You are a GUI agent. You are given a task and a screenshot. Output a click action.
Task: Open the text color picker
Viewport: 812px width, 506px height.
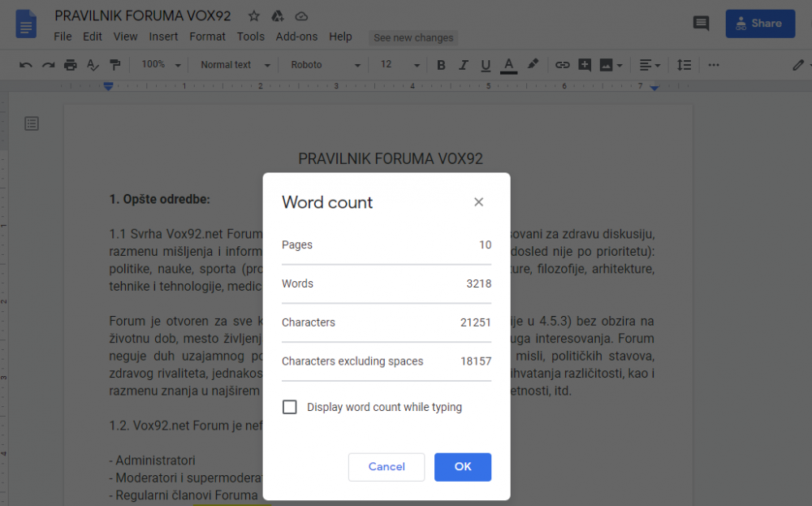509,65
